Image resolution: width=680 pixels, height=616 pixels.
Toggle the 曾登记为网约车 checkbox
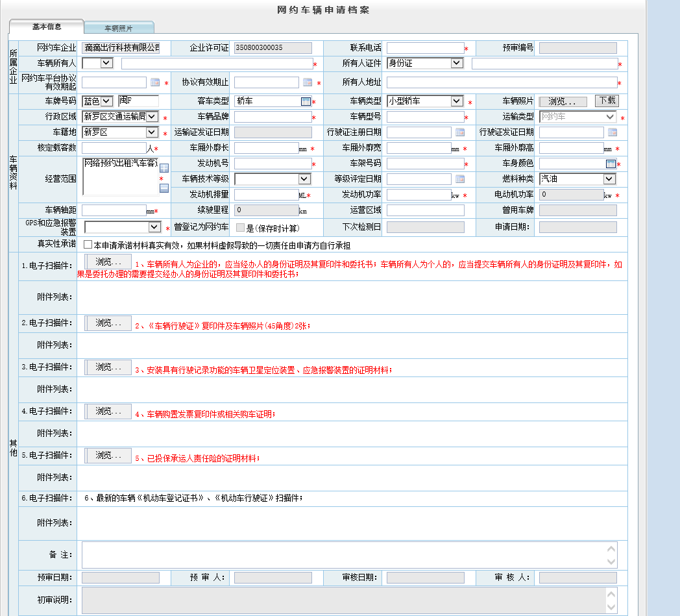click(240, 228)
